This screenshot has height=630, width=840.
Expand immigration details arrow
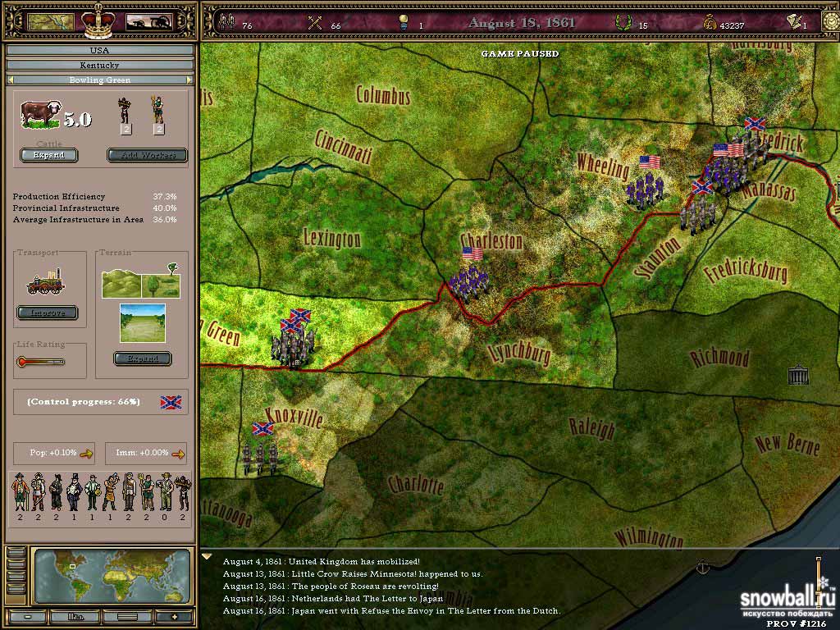pos(178,453)
